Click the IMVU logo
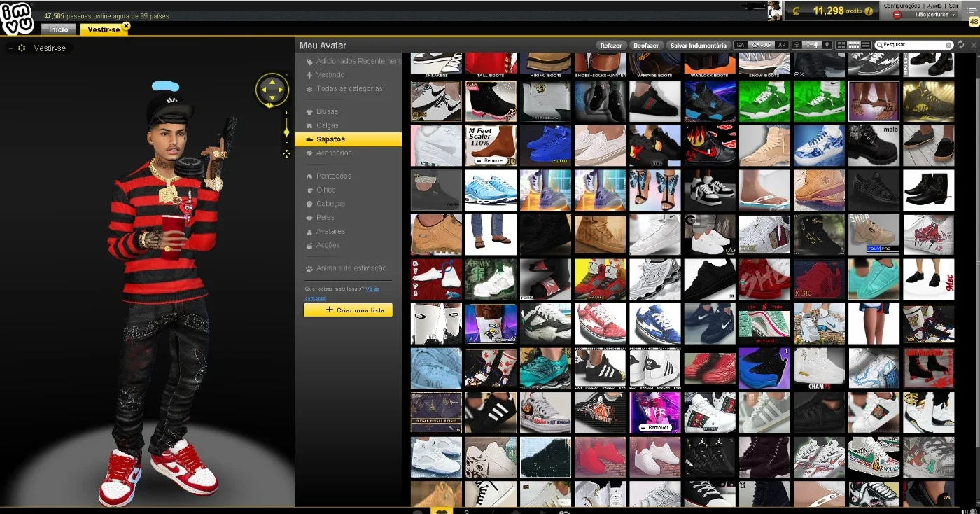Viewport: 980px width, 514px height. (16, 19)
